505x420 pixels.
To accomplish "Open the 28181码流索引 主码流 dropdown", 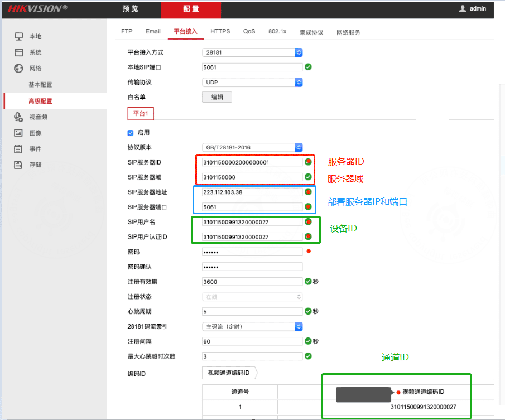I will coord(252,327).
